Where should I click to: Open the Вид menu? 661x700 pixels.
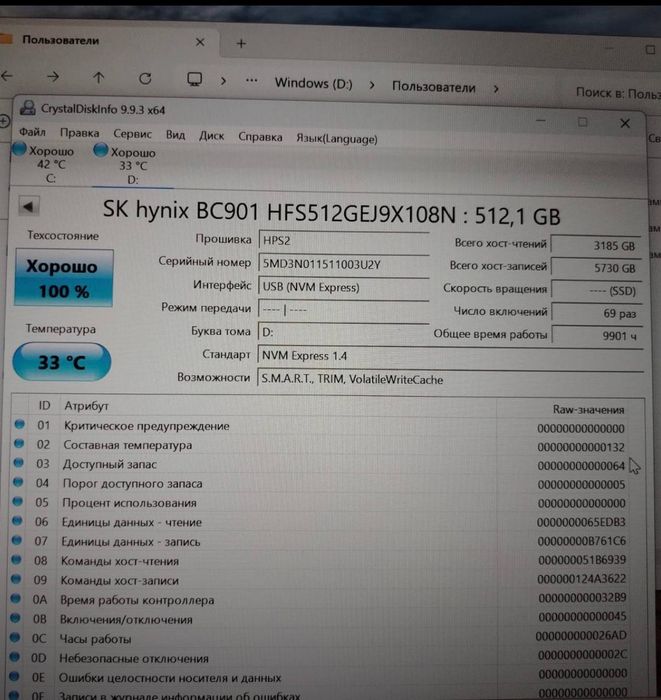(175, 135)
